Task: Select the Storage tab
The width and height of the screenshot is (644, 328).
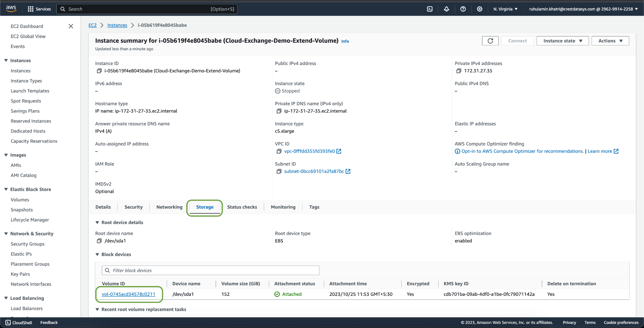Action: (x=205, y=207)
